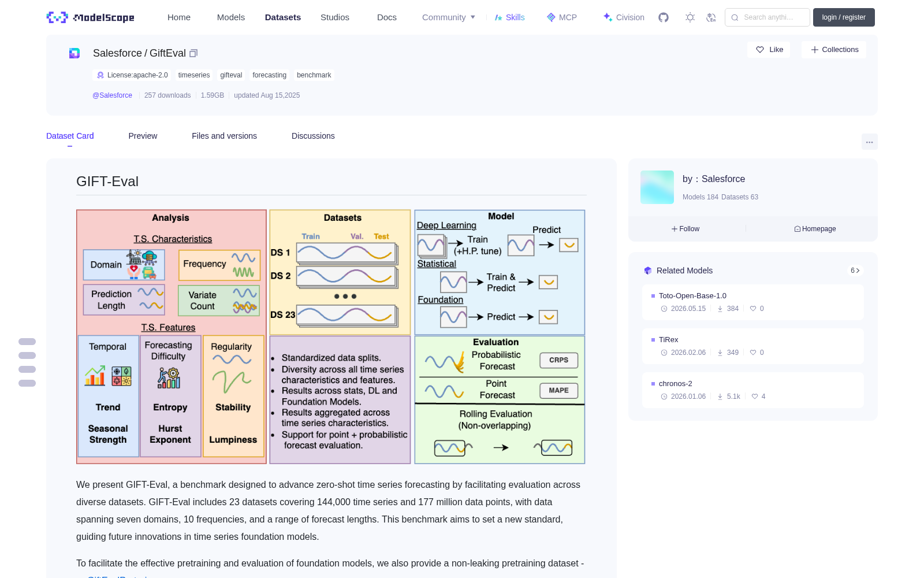Click the forecasting tag
The image size is (924, 578).
[x=269, y=75]
